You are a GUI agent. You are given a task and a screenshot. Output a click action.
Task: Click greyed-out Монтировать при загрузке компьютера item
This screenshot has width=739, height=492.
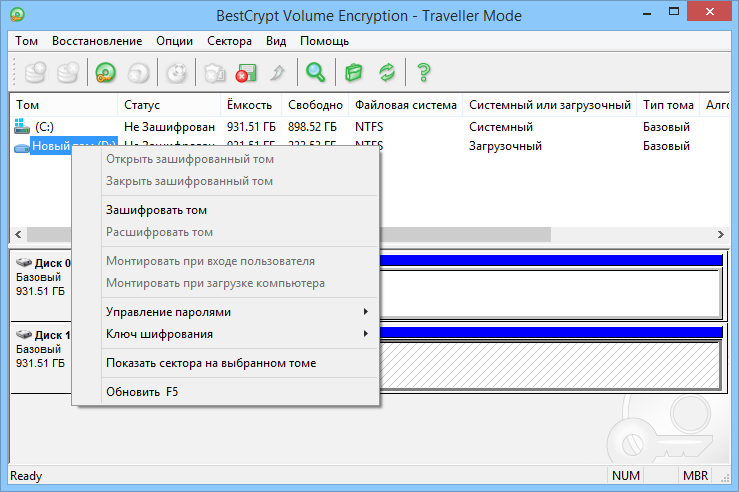[226, 283]
